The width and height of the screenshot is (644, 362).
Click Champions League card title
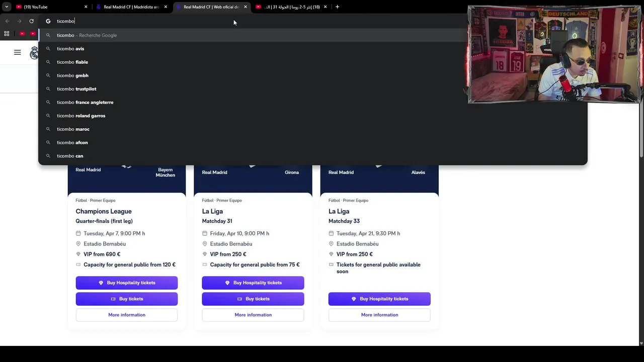(104, 211)
